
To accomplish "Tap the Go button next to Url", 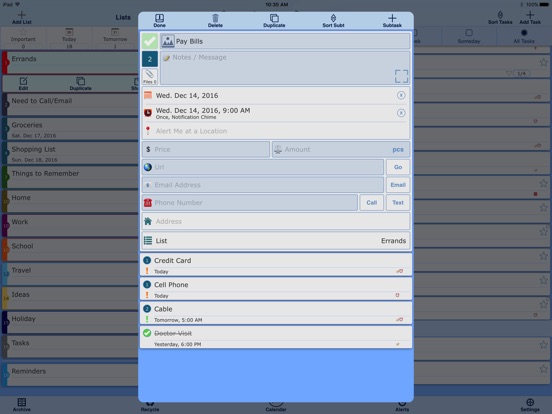I will 398,167.
